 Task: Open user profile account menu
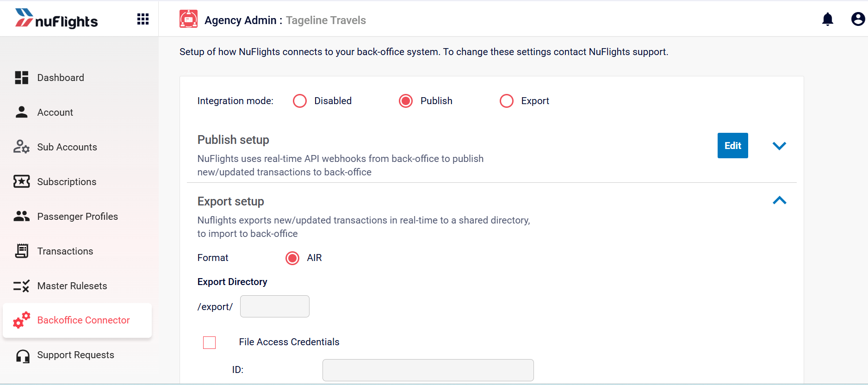click(x=858, y=19)
